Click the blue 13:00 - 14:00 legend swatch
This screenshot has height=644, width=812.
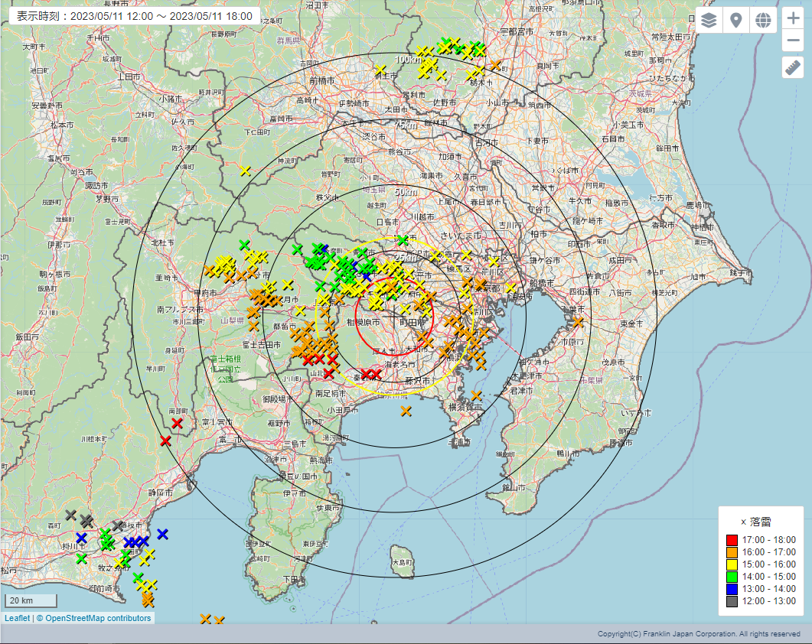[x=732, y=590]
